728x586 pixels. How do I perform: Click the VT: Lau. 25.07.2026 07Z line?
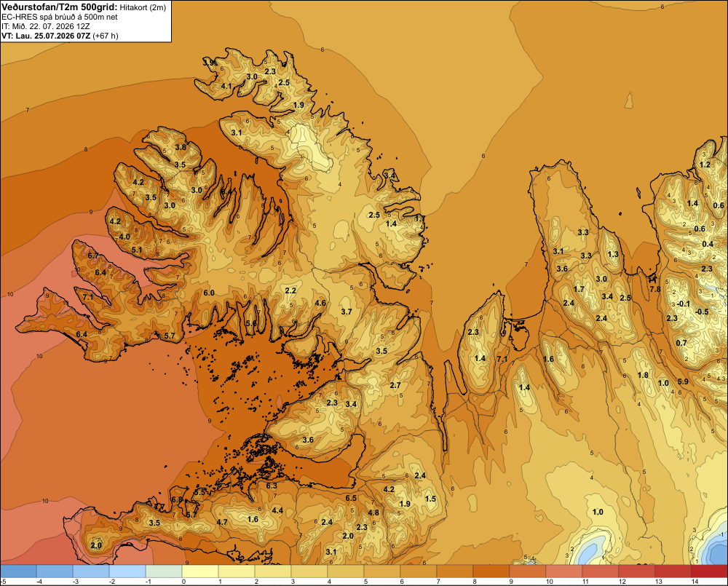pos(60,36)
